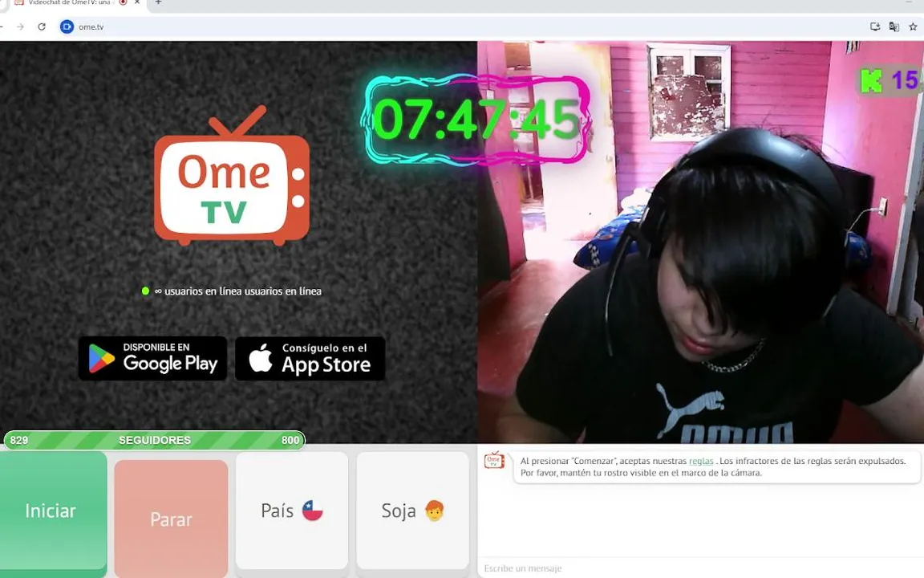This screenshot has height=578, width=924.
Task: Click the Iniciar button
Action: pos(52,511)
